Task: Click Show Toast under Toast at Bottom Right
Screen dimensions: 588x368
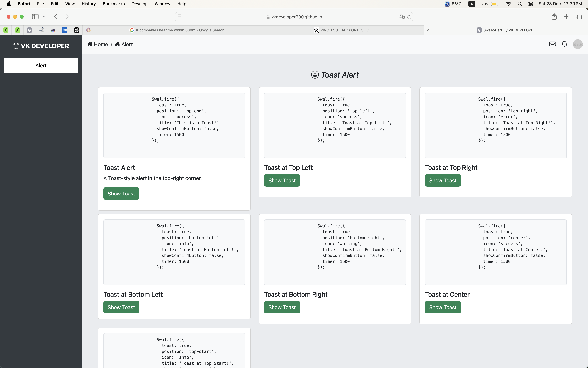Action: pyautogui.click(x=282, y=307)
